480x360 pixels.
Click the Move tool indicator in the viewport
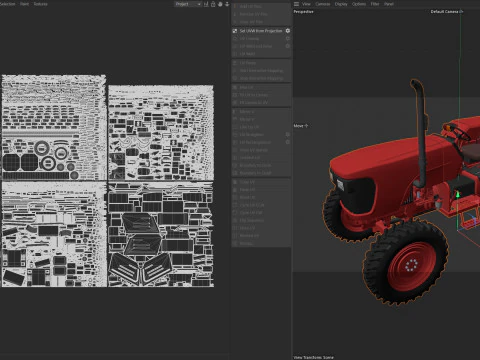point(301,126)
